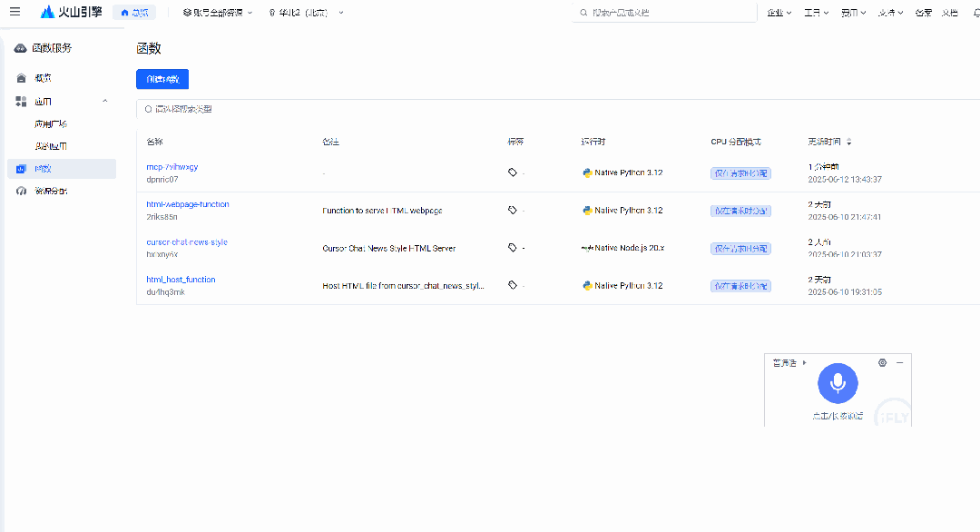Image resolution: width=980 pixels, height=532 pixels.
Task: Expand the enterprise menu in top bar
Action: tap(779, 13)
